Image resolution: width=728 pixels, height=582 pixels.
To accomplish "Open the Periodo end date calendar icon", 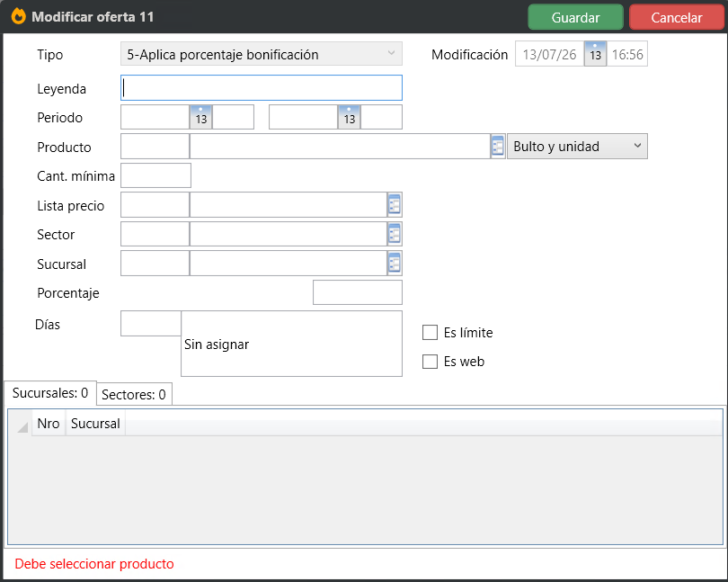I will point(349,117).
